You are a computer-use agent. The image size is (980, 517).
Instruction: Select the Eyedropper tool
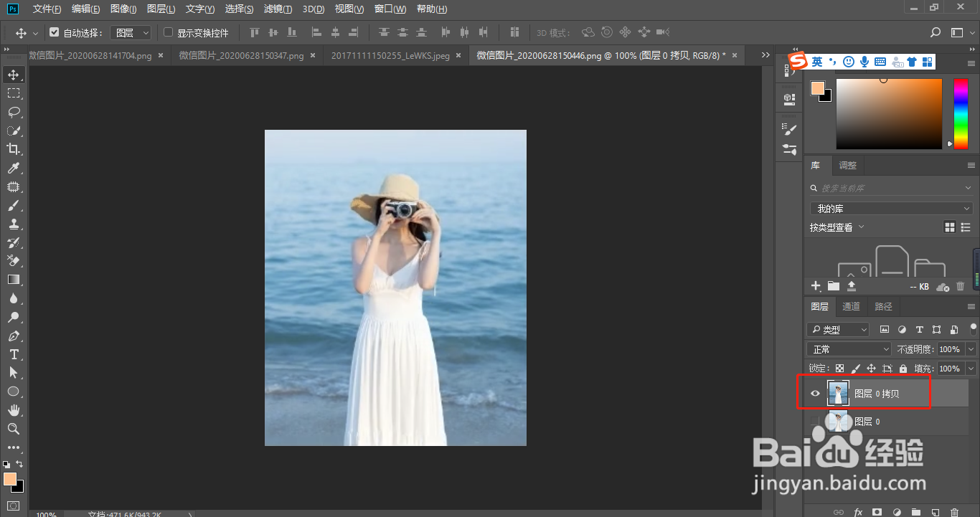pos(14,168)
